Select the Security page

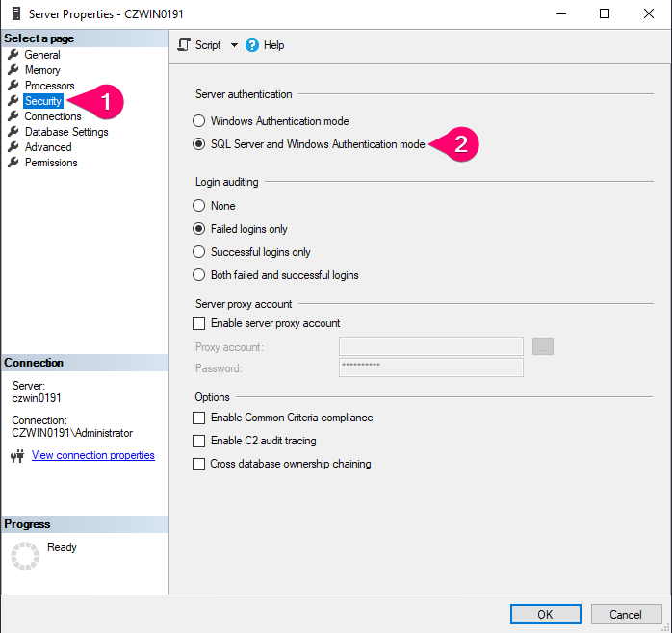(43, 101)
